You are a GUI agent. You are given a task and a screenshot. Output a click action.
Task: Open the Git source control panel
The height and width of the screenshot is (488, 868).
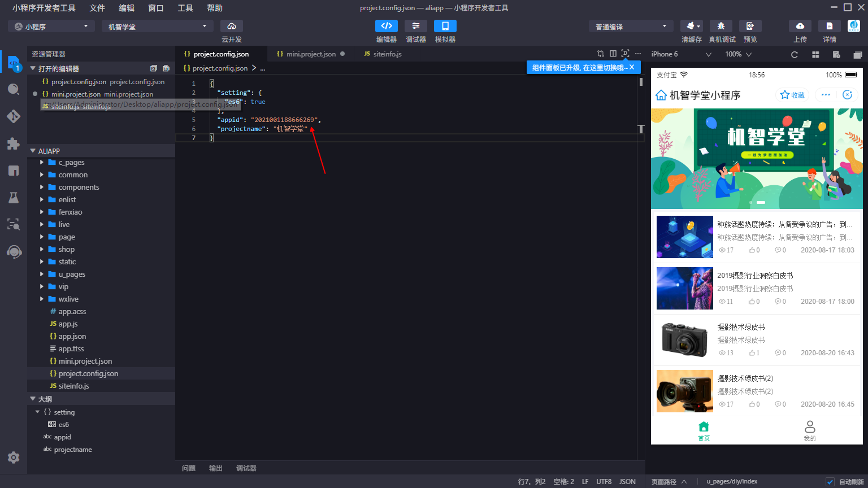[x=14, y=116]
